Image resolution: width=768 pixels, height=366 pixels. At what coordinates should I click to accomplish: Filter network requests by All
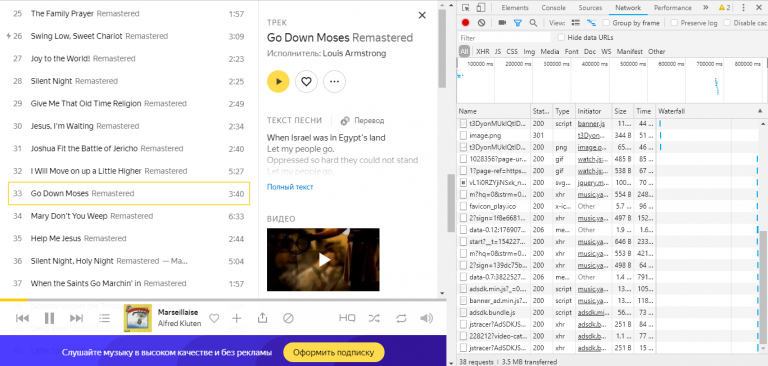click(x=464, y=51)
